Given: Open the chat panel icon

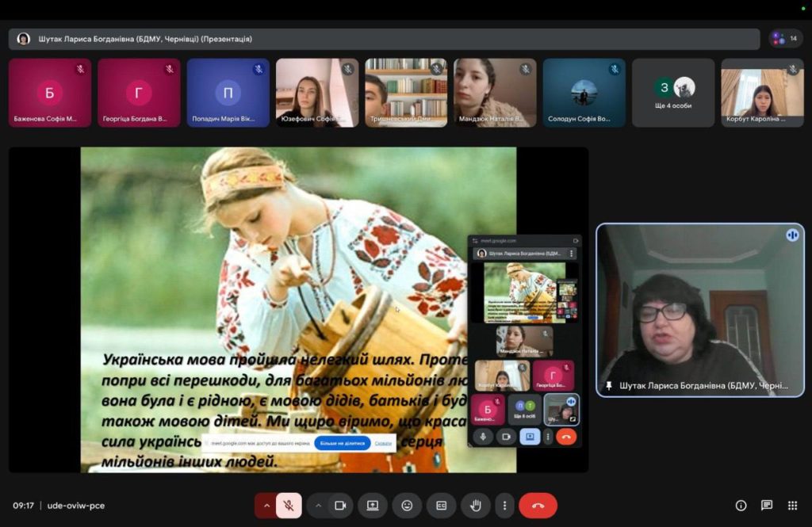Looking at the screenshot, I should [767, 506].
